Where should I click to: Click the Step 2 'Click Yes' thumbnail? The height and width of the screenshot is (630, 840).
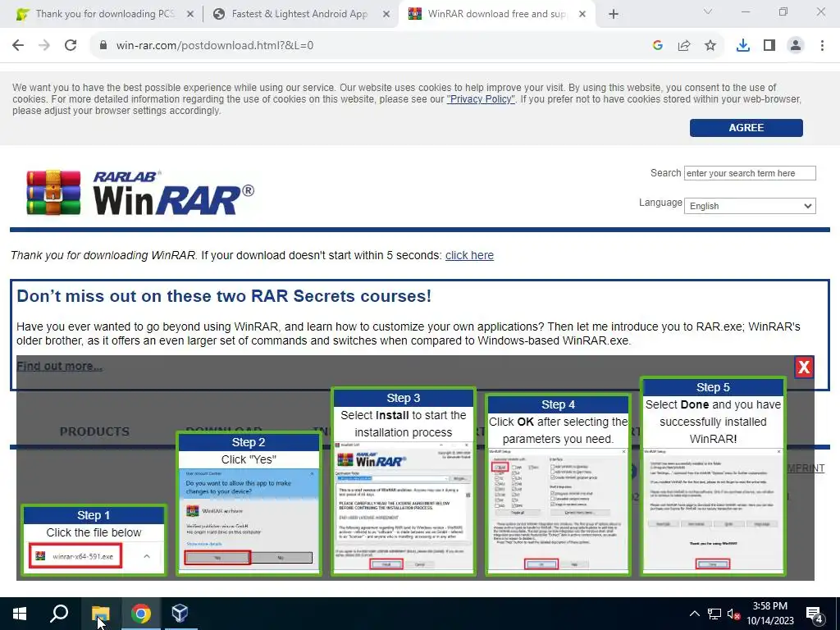click(249, 504)
